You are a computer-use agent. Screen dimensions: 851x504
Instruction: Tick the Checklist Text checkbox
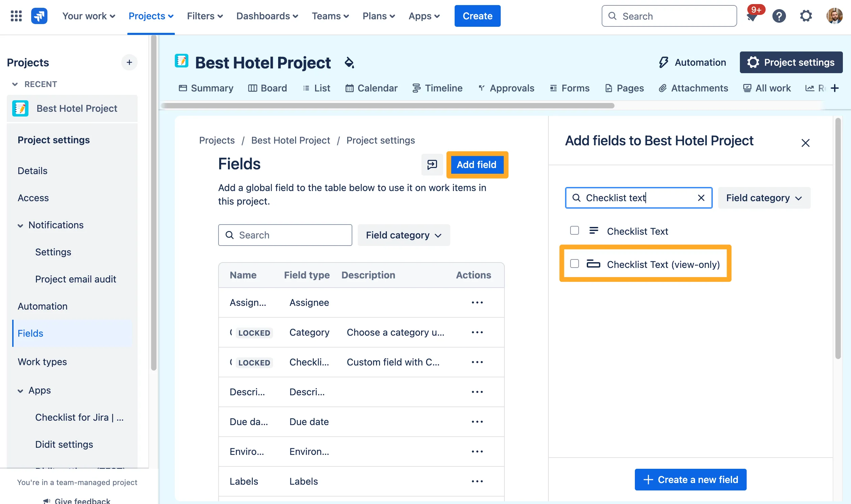point(574,231)
